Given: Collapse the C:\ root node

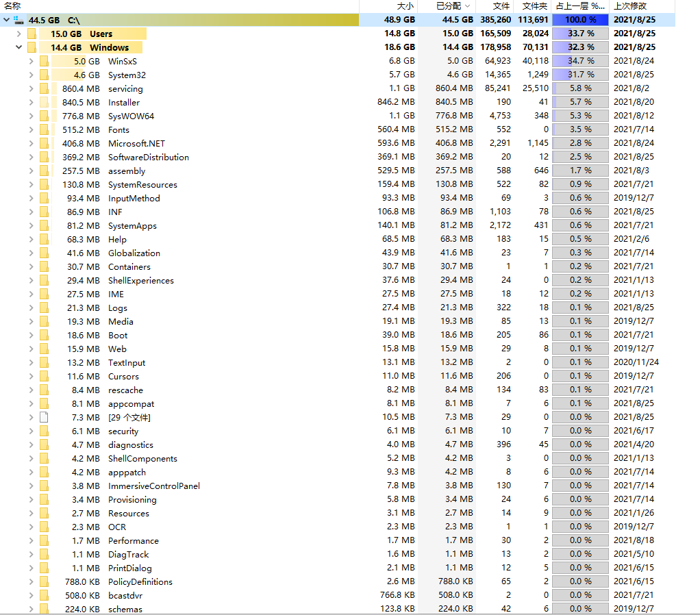Looking at the screenshot, I should pos(6,20).
